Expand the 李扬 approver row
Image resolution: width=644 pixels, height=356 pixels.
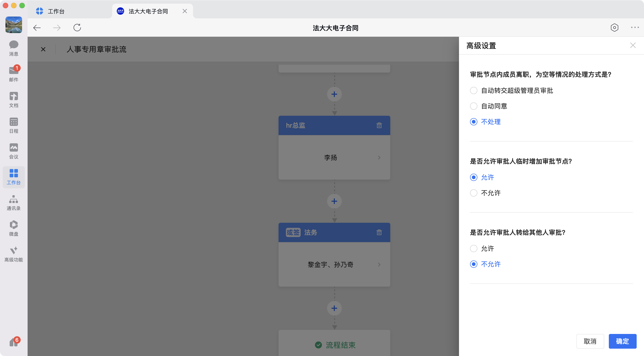[x=334, y=157]
